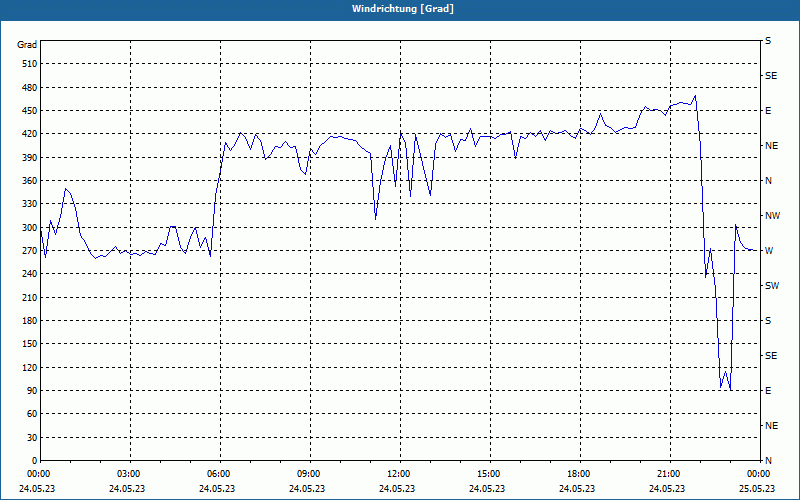
Task: Click the 21:00 time label
Action: pyautogui.click(x=668, y=474)
